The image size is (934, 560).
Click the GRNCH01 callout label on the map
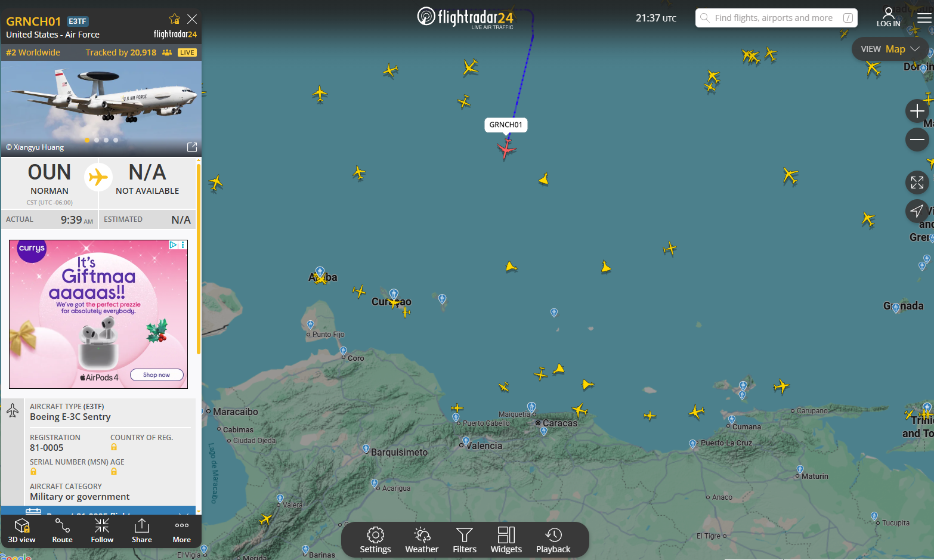click(x=506, y=125)
